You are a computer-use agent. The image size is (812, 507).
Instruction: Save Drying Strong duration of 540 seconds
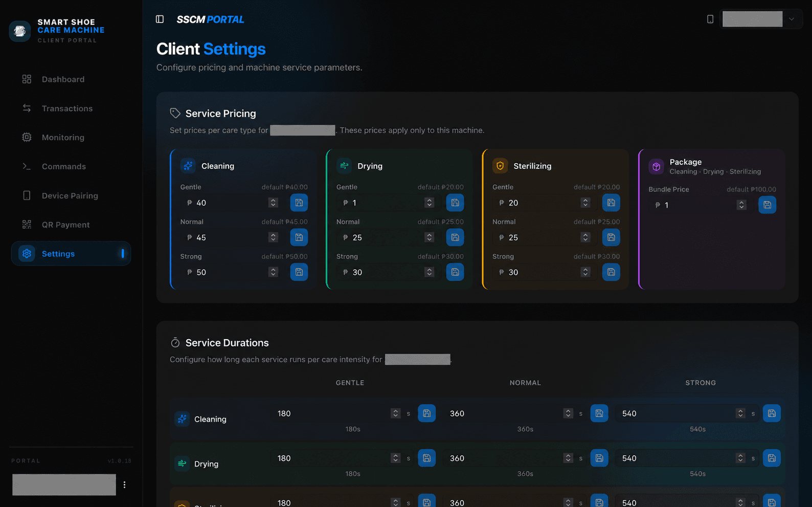(772, 458)
